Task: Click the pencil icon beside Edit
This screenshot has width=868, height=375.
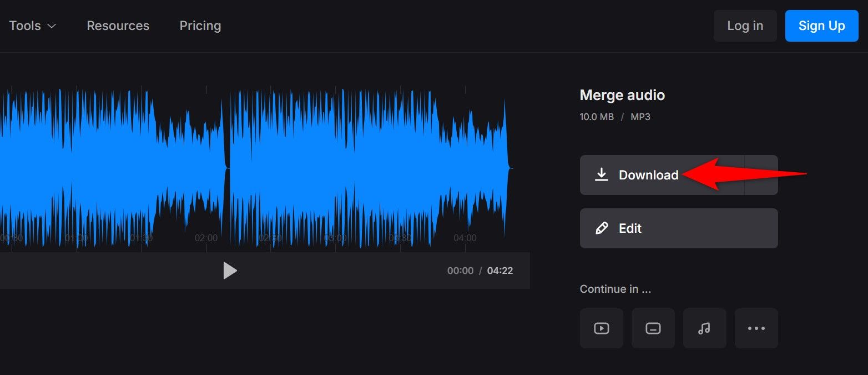Action: click(x=601, y=228)
